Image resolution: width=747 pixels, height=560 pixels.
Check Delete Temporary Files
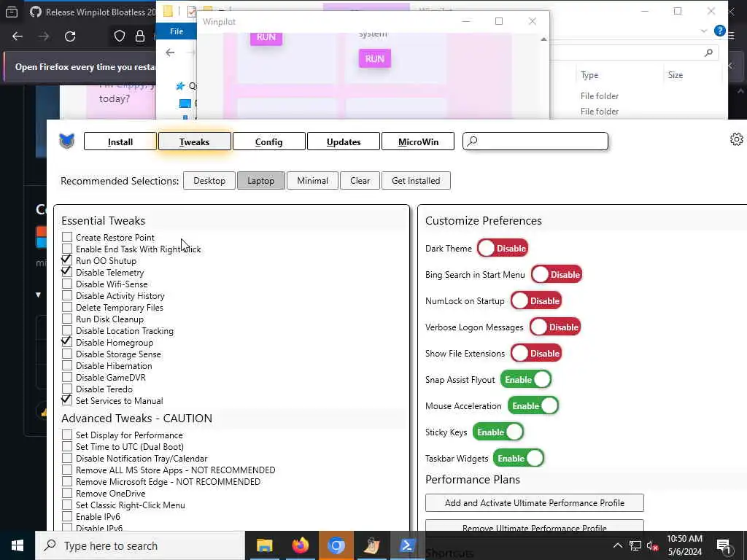[67, 307]
